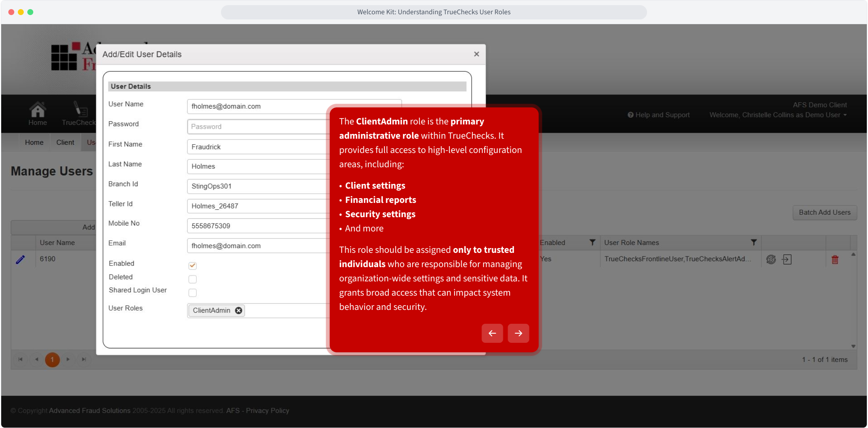Click the Teller Id field Holmes_26487
The height and width of the screenshot is (428, 868).
click(259, 206)
